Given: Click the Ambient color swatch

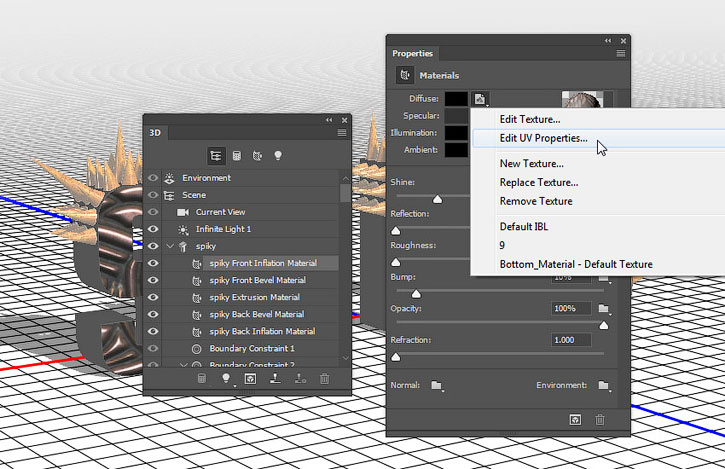Looking at the screenshot, I should pyautogui.click(x=456, y=150).
